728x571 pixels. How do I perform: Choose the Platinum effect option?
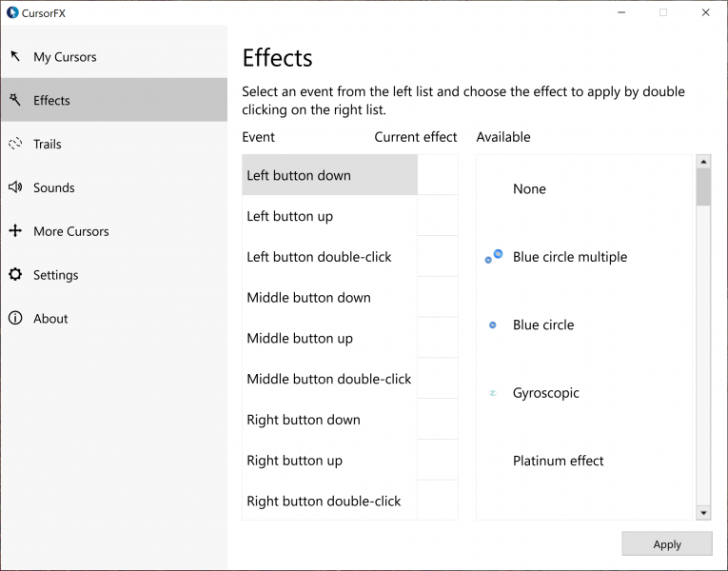click(x=558, y=462)
